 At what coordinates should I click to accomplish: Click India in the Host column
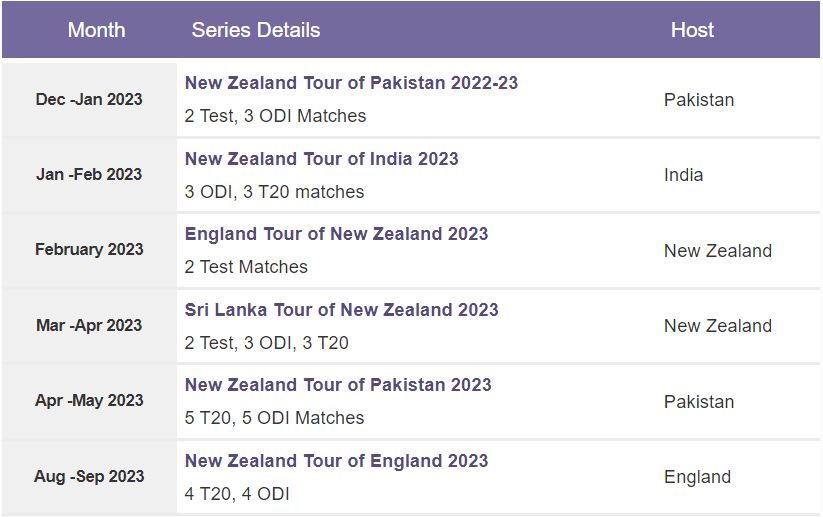click(683, 175)
